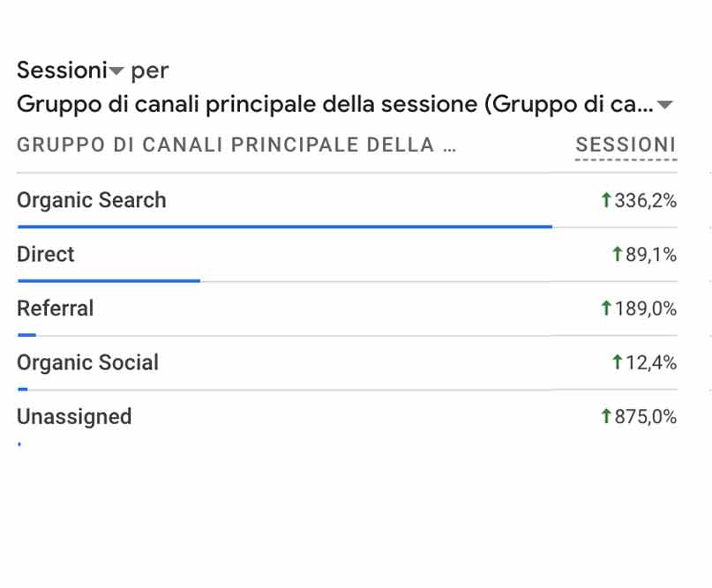Click the Organic Search blue session bar
The image size is (712, 588).
(x=285, y=227)
